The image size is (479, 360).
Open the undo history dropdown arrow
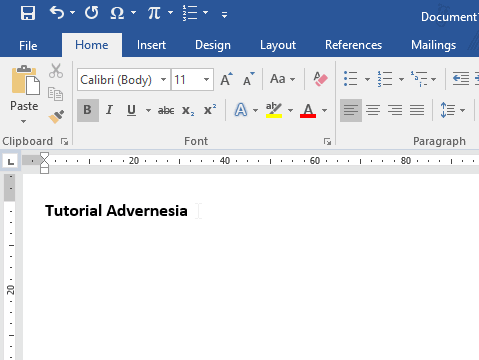click(72, 13)
